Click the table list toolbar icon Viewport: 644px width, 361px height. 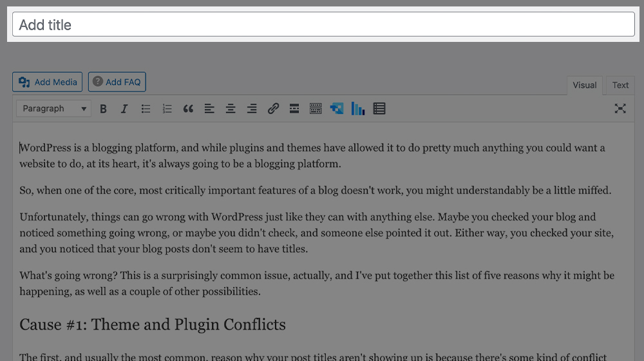pos(379,108)
